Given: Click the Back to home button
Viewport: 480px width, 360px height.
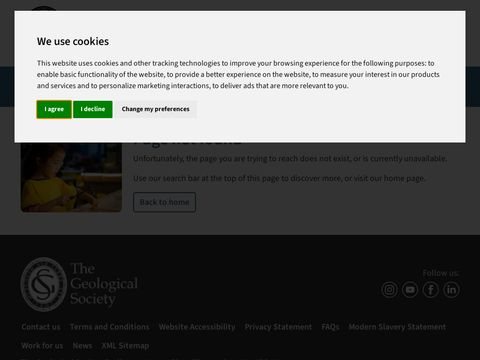Looking at the screenshot, I should click(164, 202).
